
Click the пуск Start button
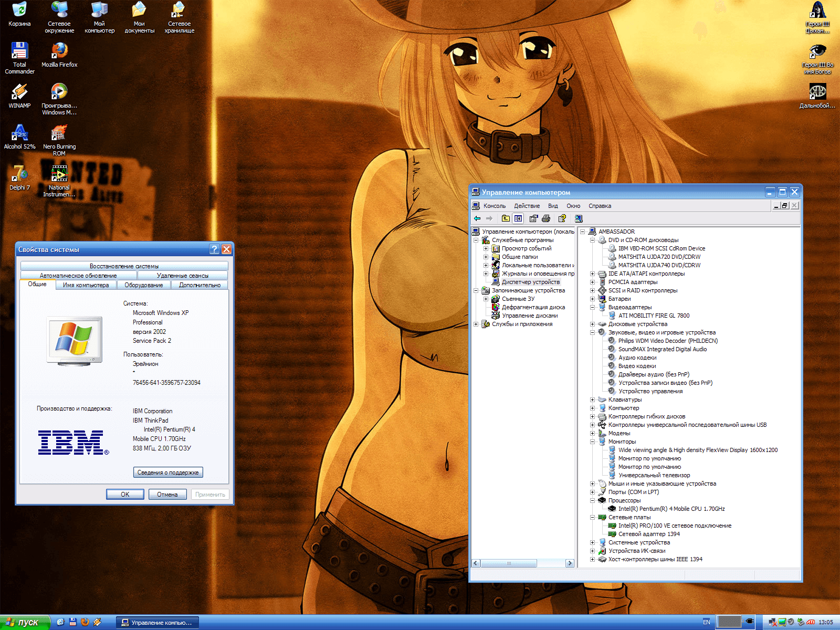[x=25, y=622]
